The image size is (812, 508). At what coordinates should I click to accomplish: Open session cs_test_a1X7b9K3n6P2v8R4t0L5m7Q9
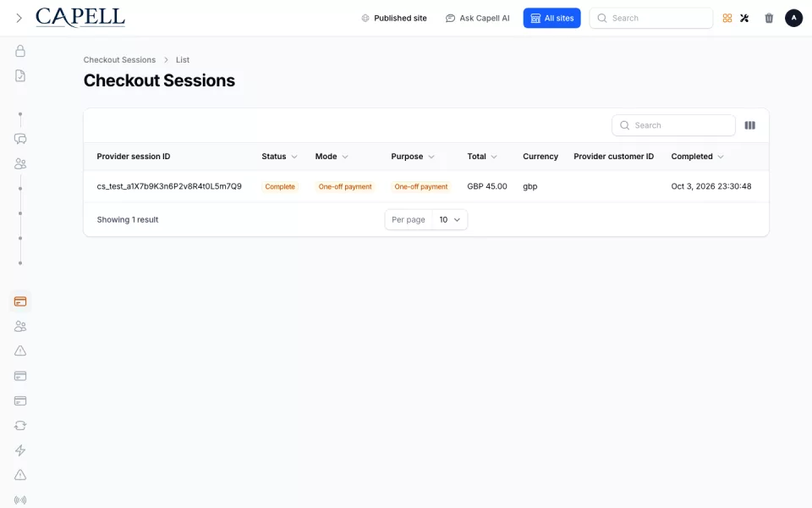pyautogui.click(x=169, y=186)
